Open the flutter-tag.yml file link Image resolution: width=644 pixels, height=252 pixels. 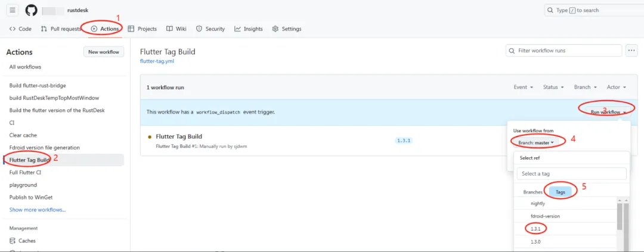pos(158,61)
